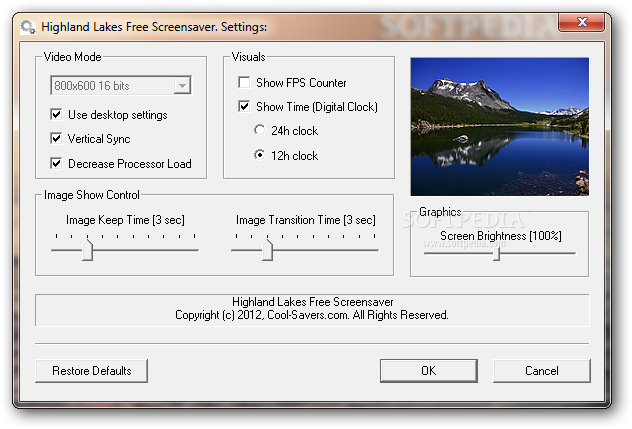
Task: Click the dialog title Highland Lakes Free Screensaver. Settings:
Action: 154,27
